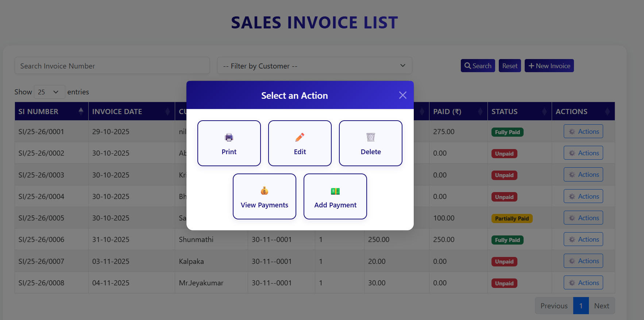The width and height of the screenshot is (644, 320).
Task: Click the printer icon in Print card
Action: (229, 137)
